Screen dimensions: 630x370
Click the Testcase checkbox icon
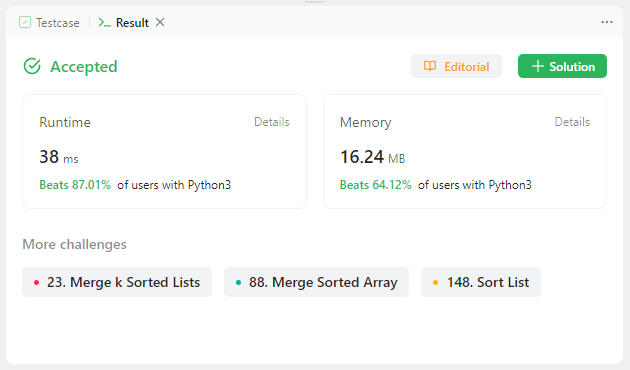pyautogui.click(x=25, y=22)
